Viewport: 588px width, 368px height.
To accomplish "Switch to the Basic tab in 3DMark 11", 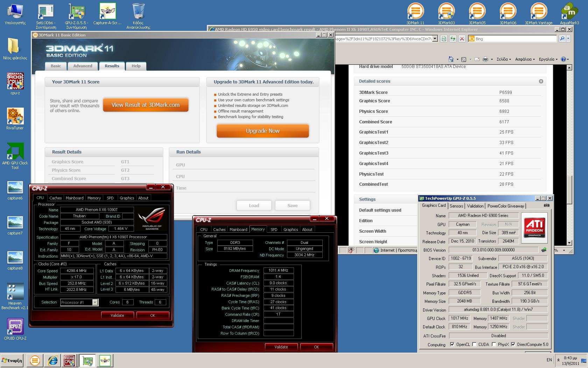I will (56, 66).
